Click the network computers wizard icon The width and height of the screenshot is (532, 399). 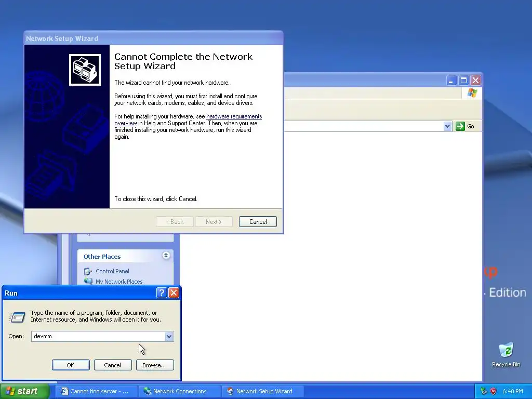point(85,70)
